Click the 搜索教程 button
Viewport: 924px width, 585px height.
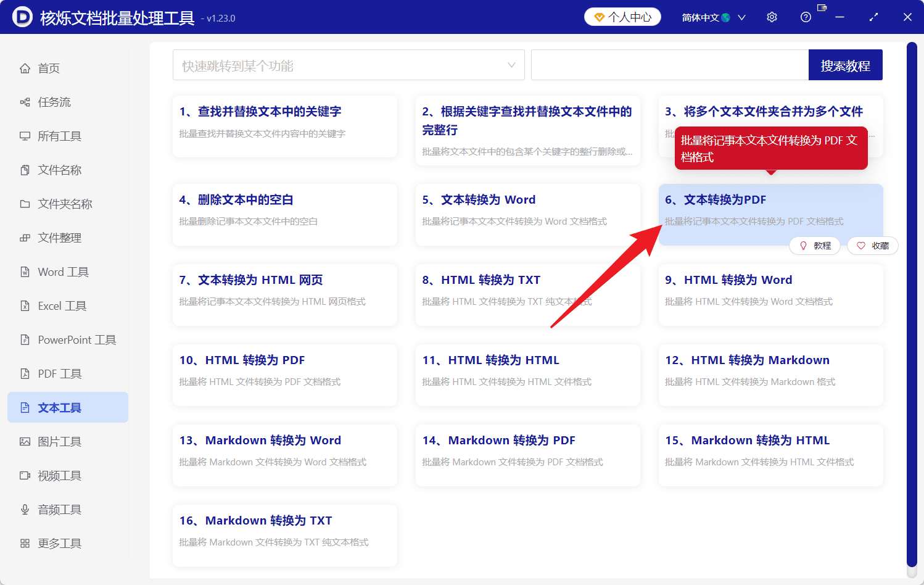[x=846, y=65]
